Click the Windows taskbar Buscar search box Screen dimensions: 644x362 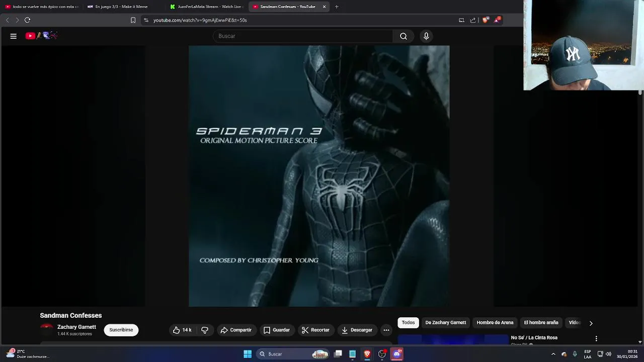pyautogui.click(x=293, y=354)
